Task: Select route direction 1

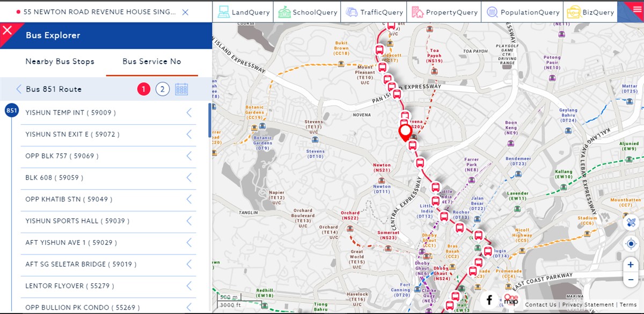Action: point(143,89)
